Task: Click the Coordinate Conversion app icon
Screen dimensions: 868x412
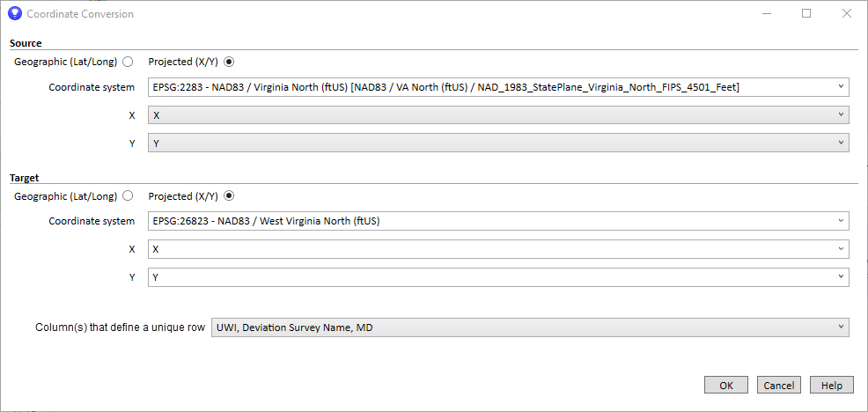Action: pyautogui.click(x=14, y=14)
